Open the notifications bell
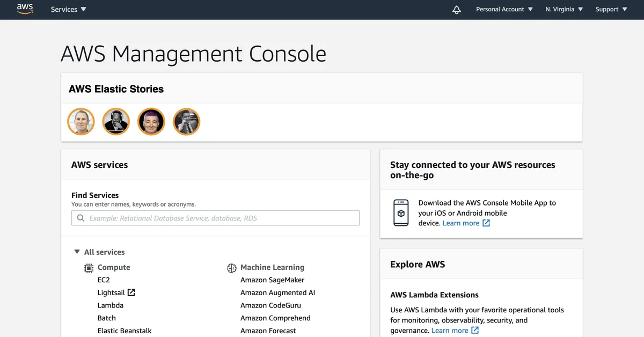The image size is (644, 337). [457, 10]
